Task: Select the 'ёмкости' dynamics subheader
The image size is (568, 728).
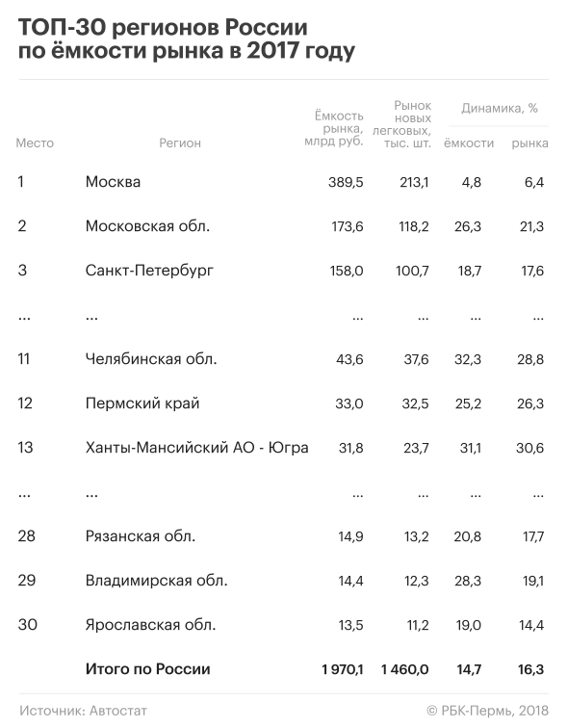Action: (469, 143)
